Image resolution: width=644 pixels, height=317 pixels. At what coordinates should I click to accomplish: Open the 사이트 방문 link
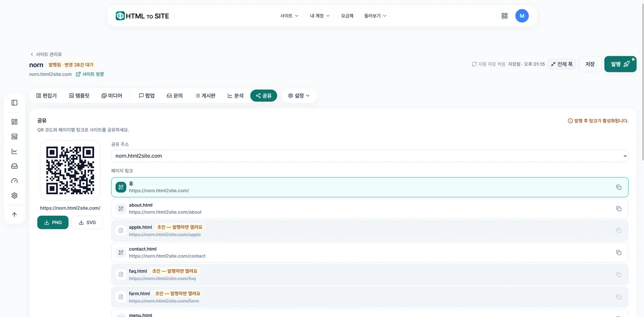pyautogui.click(x=90, y=74)
